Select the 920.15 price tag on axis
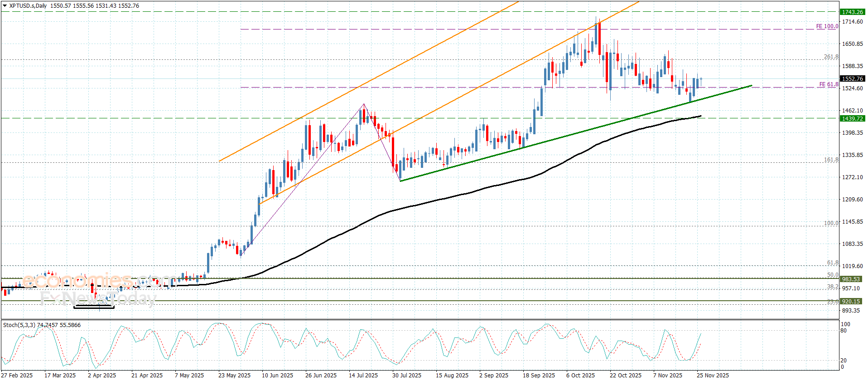 point(851,302)
